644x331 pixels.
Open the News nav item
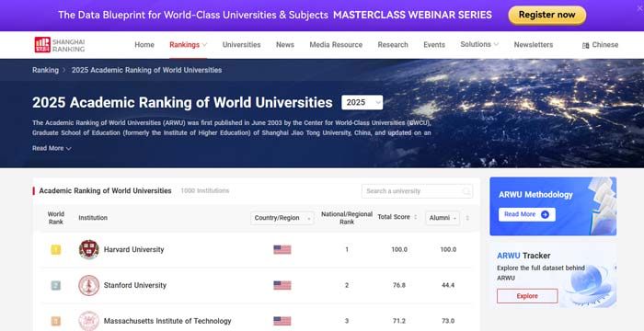(x=285, y=45)
